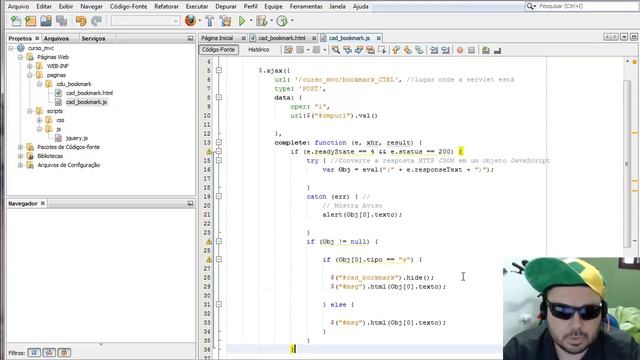Viewport: 640px width, 360px height.
Task: Click the Comment icon in editor toolbar
Action: pos(485,50)
